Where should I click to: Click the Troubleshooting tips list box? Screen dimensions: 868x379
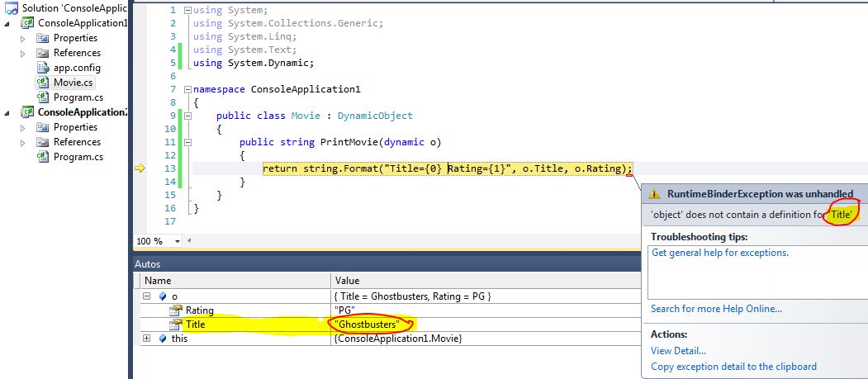click(757, 272)
